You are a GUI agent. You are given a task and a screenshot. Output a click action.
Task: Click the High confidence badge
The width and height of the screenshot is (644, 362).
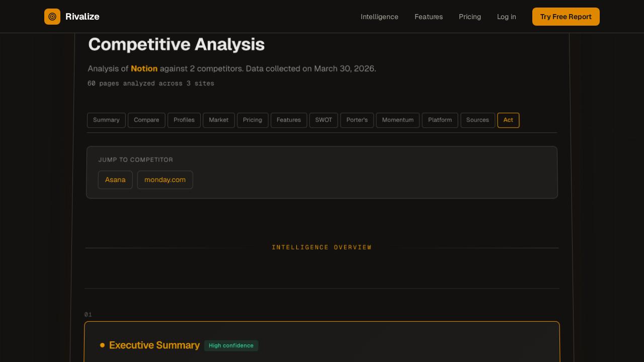(x=231, y=345)
